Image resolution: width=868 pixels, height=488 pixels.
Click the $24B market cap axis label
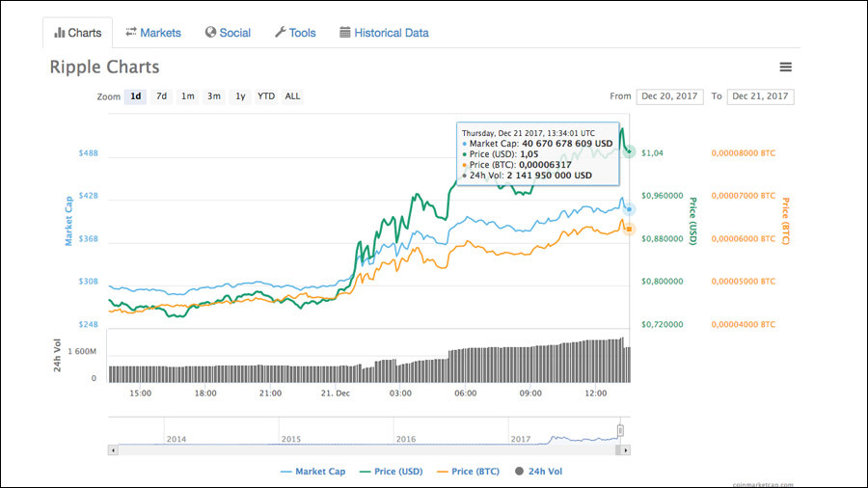pos(89,325)
